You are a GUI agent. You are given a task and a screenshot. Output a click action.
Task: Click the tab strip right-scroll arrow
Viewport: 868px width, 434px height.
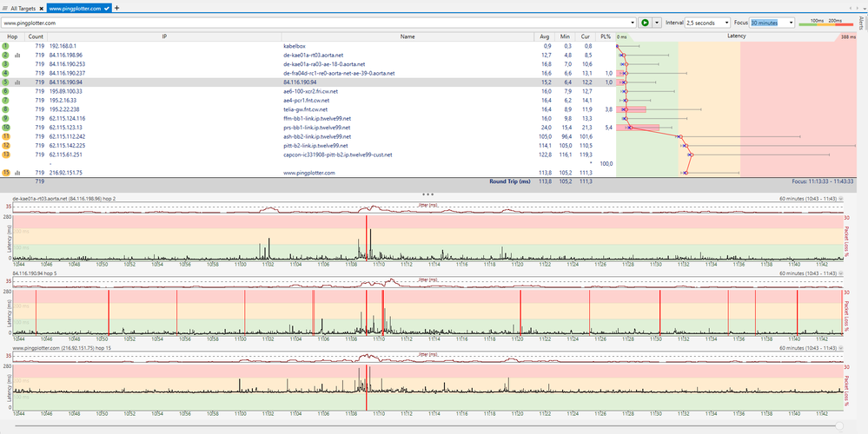(857, 9)
